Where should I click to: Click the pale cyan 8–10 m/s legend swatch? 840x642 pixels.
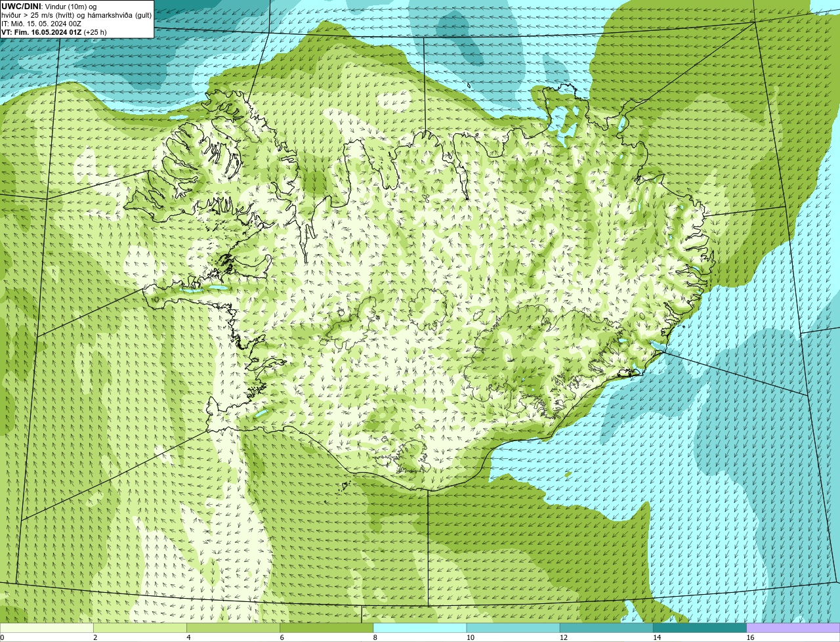(x=420, y=628)
